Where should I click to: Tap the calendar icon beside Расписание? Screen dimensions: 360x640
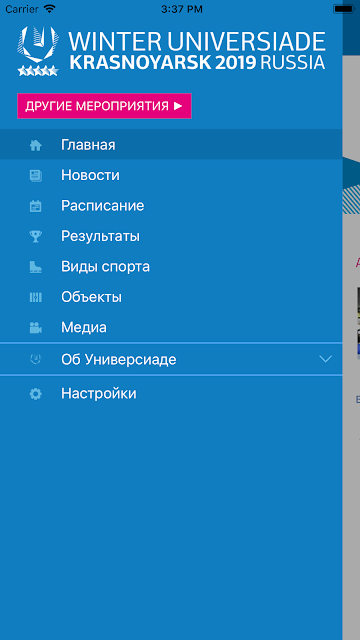pos(36,206)
